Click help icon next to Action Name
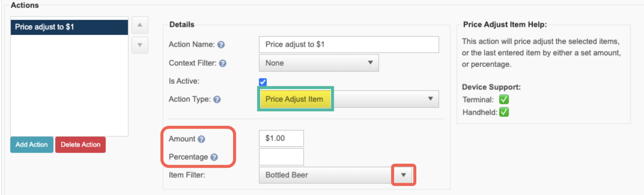 click(x=221, y=45)
